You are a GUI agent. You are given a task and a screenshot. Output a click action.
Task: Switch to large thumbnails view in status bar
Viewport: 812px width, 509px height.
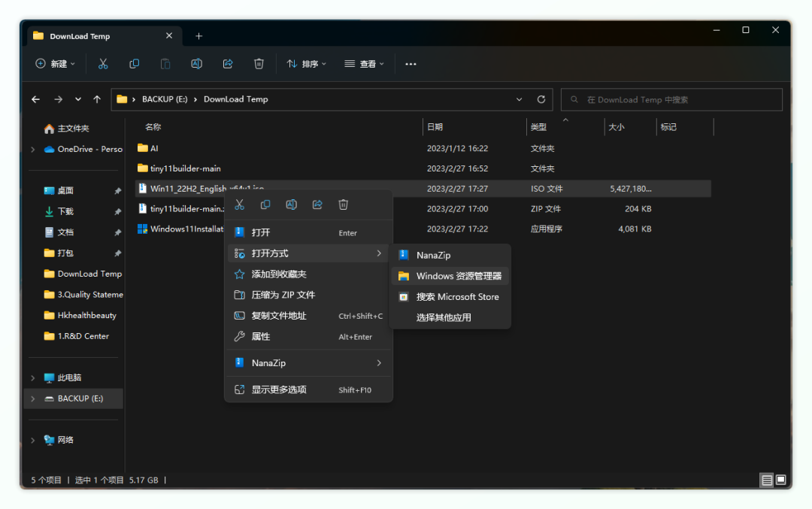[781, 480]
